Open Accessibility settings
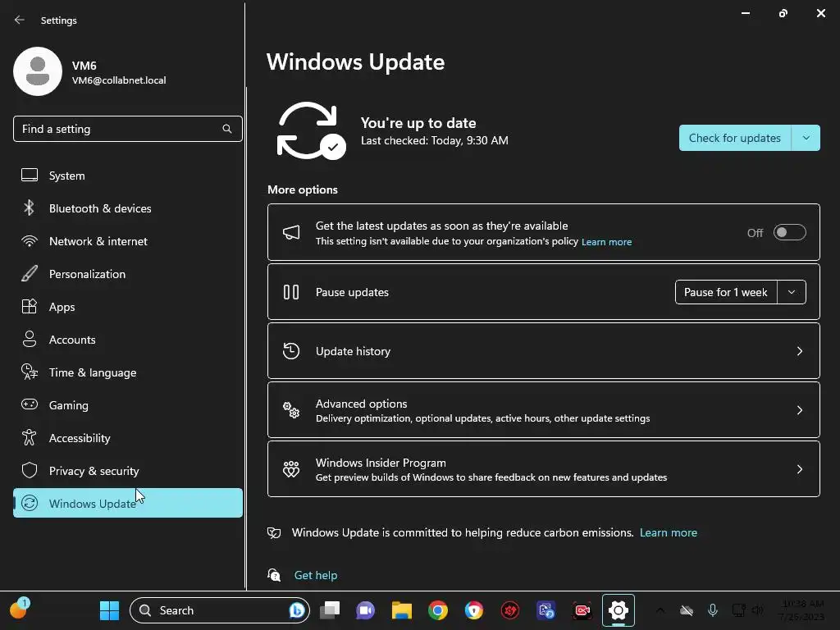840x630 pixels. (127, 438)
